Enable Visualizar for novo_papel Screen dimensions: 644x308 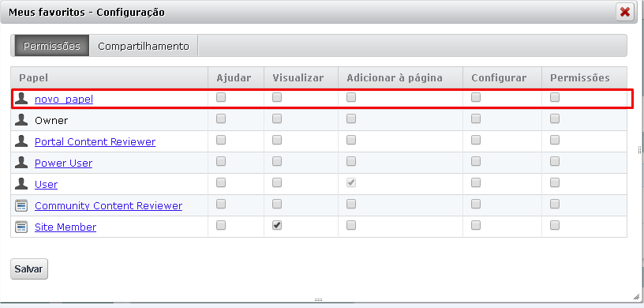pyautogui.click(x=277, y=97)
